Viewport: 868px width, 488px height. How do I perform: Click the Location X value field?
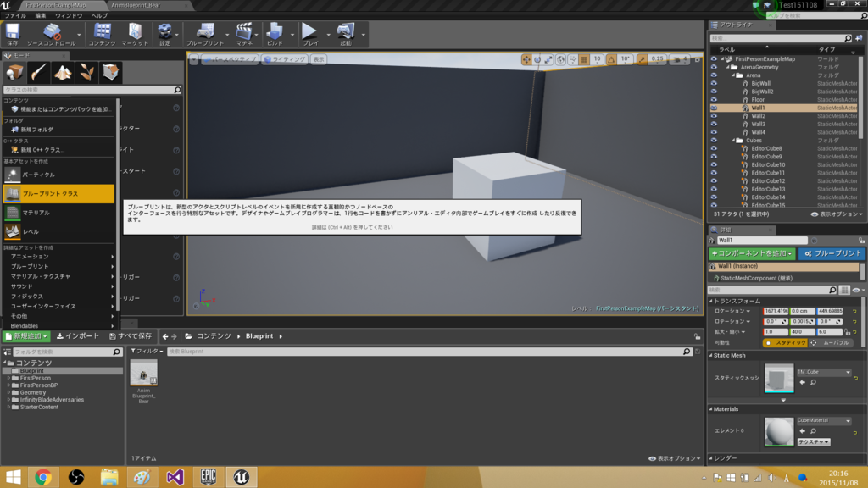click(x=776, y=311)
